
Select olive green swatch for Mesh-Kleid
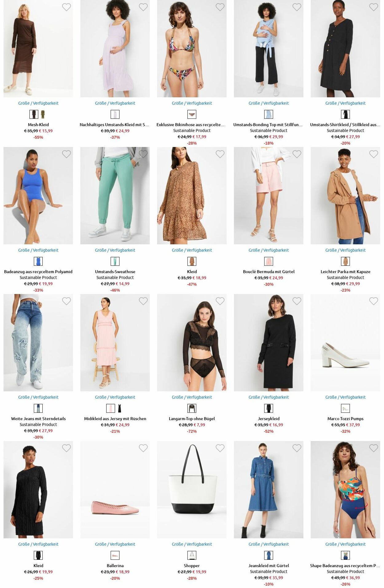43,114
